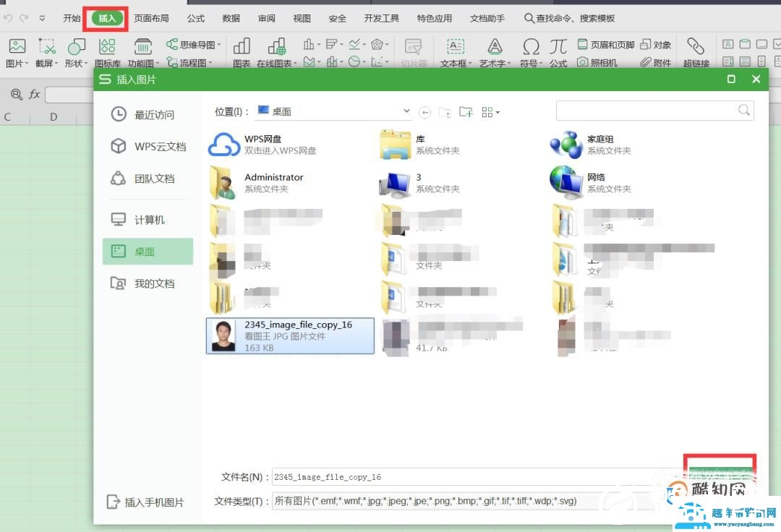Insert a 超链接 hyperlink

click(x=696, y=51)
